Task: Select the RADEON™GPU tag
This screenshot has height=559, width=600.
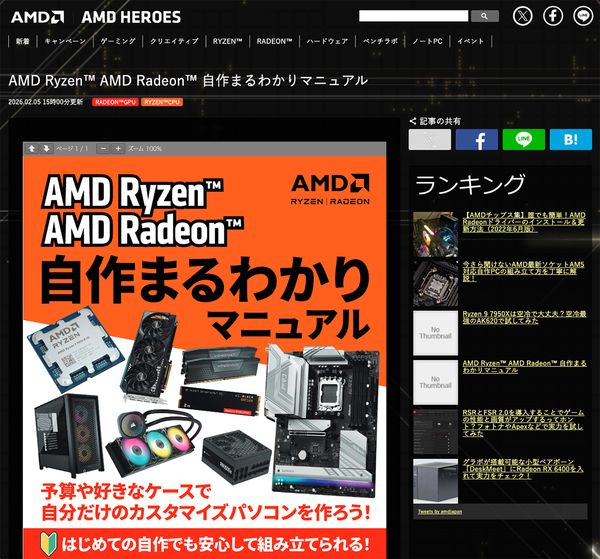Action: pyautogui.click(x=115, y=102)
